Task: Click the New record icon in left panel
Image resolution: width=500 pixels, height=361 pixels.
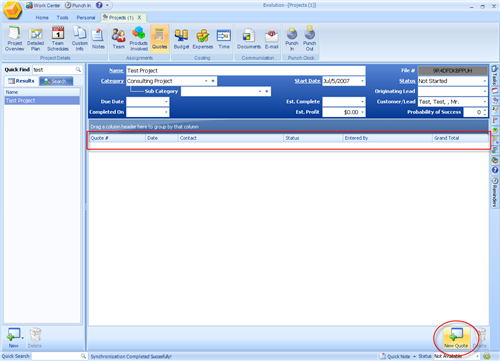Action: [14, 337]
